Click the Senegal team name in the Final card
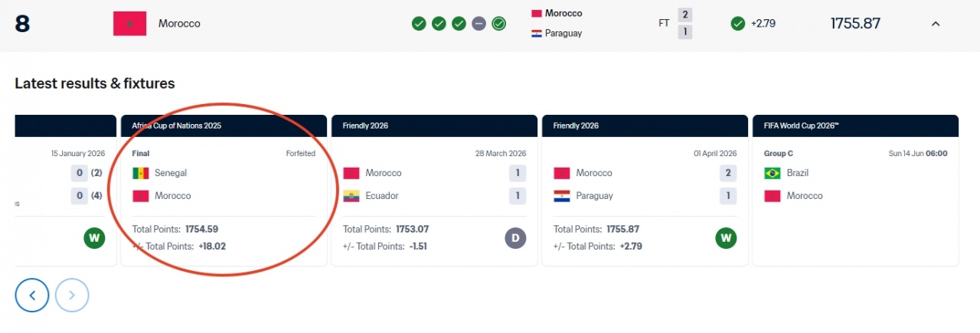Screen dimensions: 980x333 171,173
